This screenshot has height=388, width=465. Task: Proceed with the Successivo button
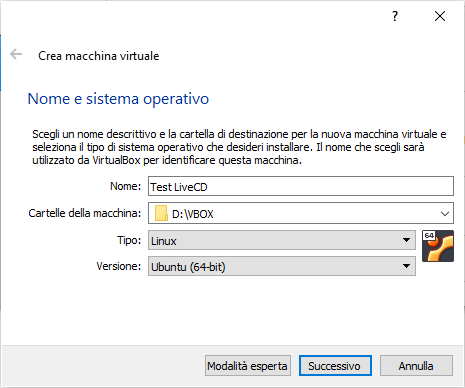(x=335, y=366)
